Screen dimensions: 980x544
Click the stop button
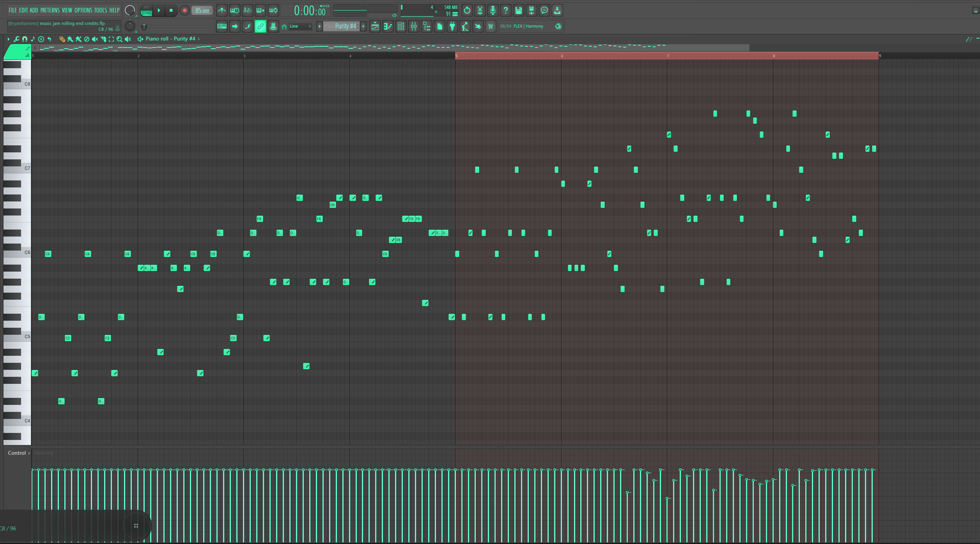(171, 11)
